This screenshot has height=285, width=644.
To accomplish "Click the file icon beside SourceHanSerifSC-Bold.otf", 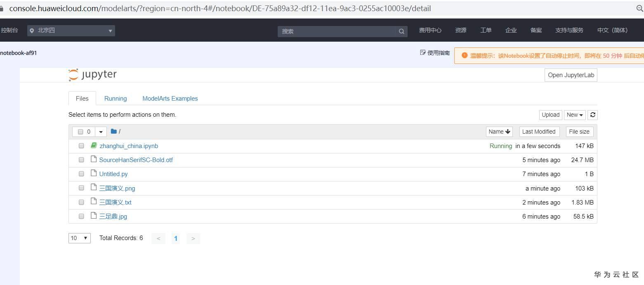I will [94, 160].
